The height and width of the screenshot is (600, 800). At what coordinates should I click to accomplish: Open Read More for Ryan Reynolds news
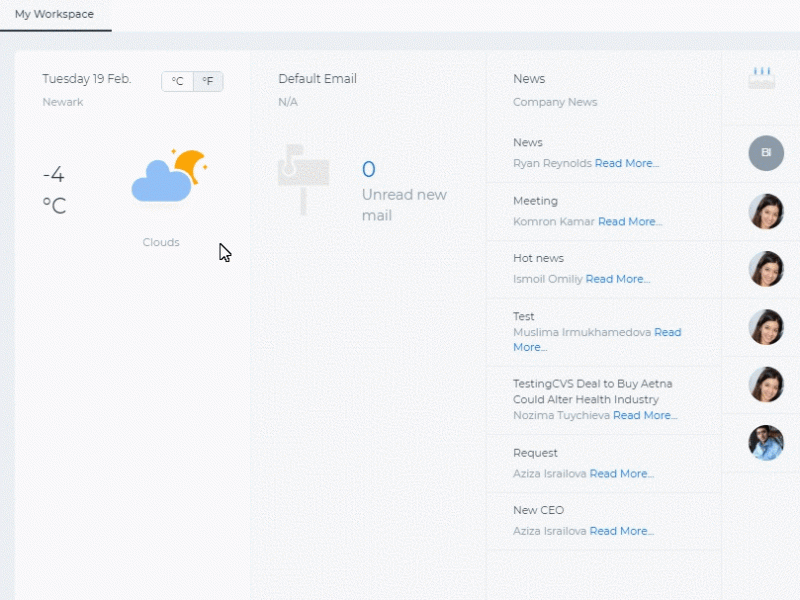coord(627,163)
